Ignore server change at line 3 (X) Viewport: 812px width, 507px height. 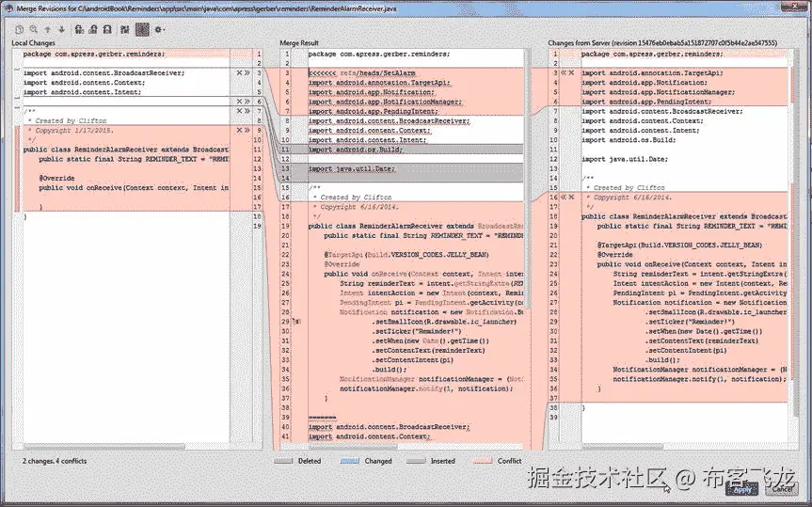coord(571,73)
